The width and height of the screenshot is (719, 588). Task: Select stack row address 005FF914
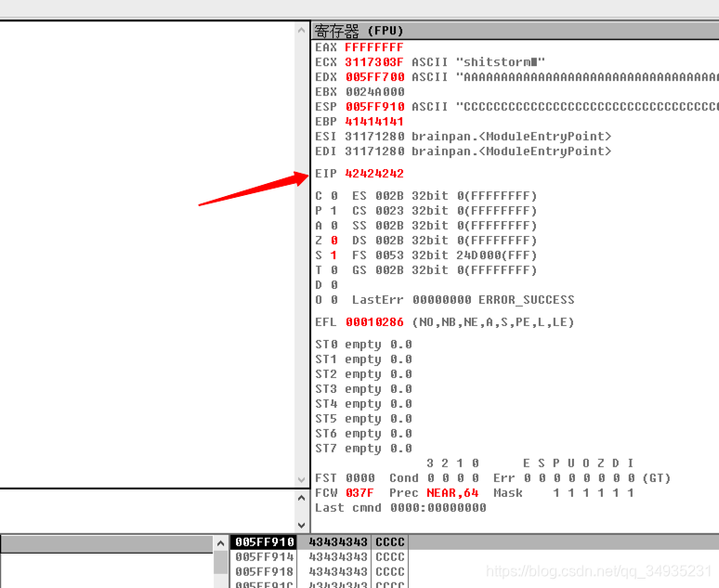264,556
